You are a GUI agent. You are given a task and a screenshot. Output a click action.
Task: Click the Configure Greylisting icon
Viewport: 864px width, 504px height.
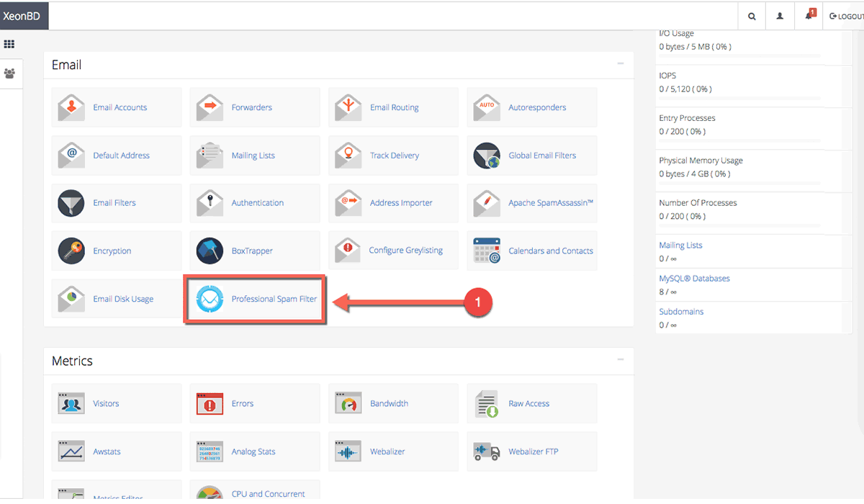pyautogui.click(x=348, y=251)
